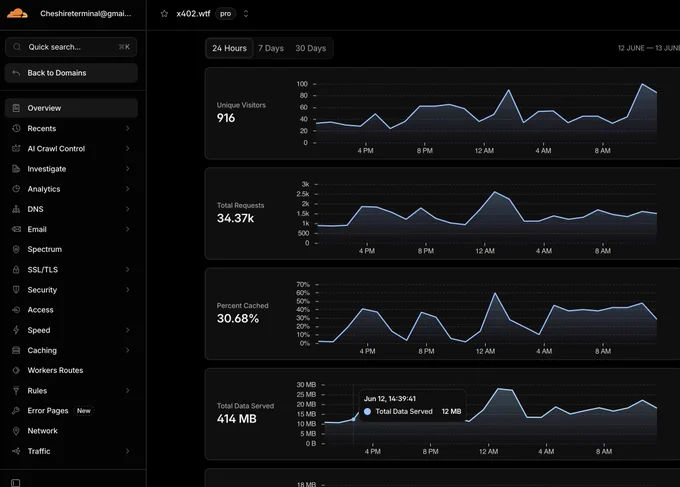This screenshot has height=487, width=680.
Task: Click the Error Pages wrench icon
Action: [16, 411]
